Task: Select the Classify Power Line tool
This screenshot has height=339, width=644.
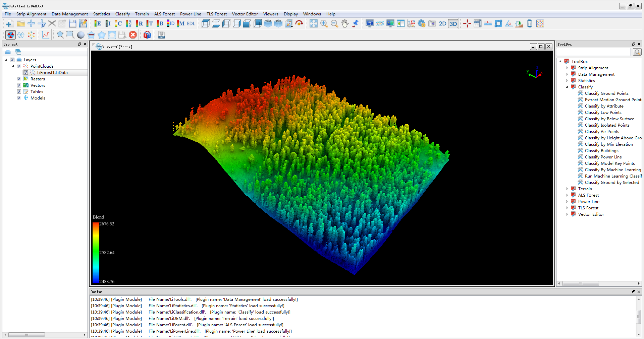Action: click(x=603, y=157)
